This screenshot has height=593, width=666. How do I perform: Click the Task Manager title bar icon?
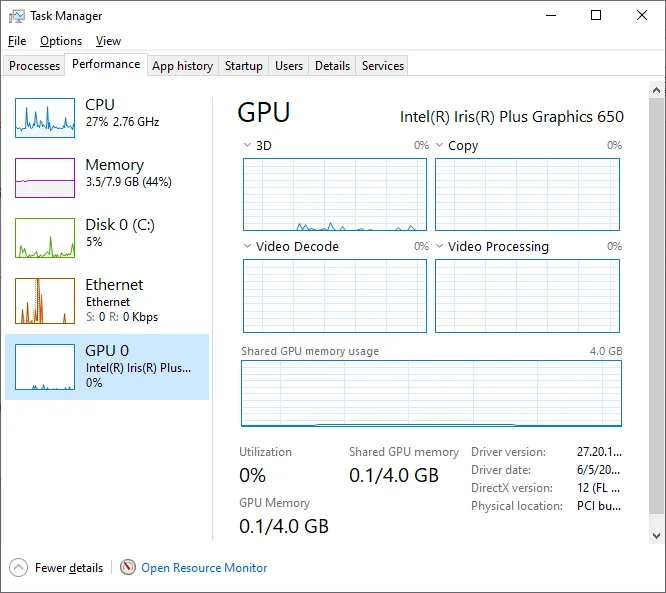[x=17, y=16]
